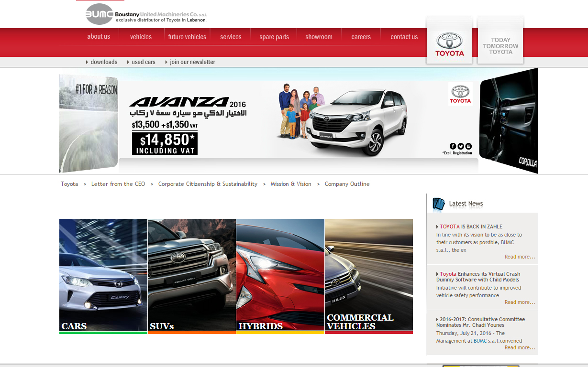Click the Avanza 2016 main banner
This screenshot has width=588, height=367.
(x=299, y=119)
